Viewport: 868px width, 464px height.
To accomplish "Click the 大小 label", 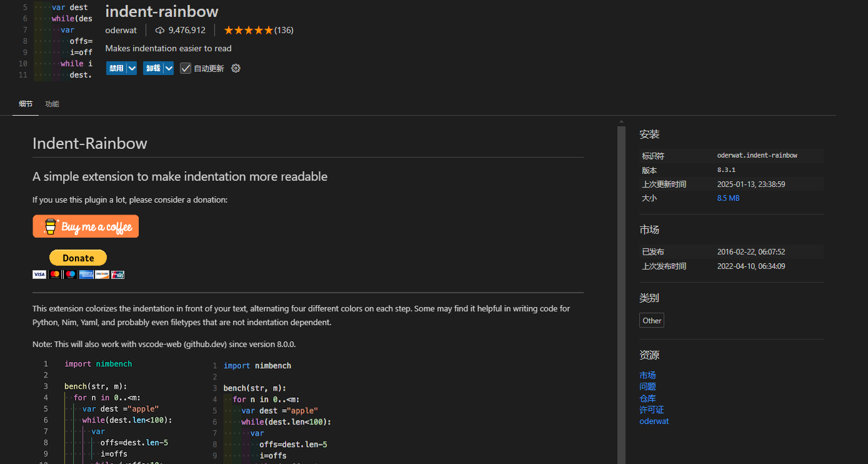I will 649,198.
